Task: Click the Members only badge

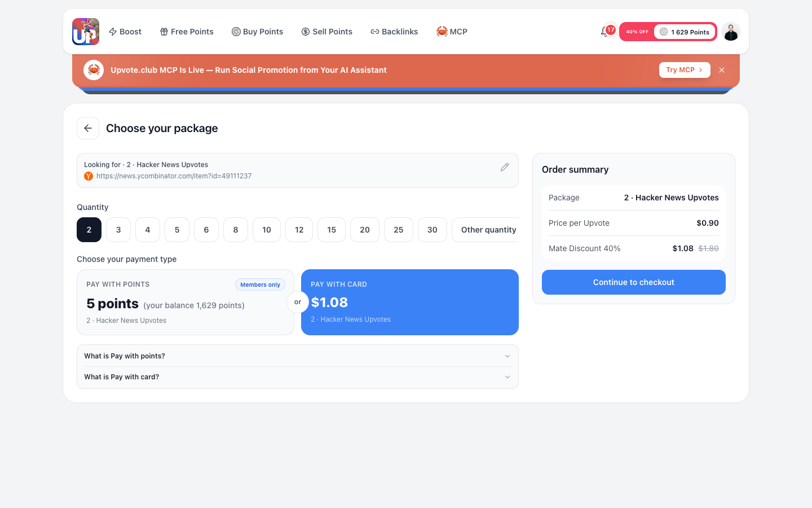Action: (x=260, y=284)
